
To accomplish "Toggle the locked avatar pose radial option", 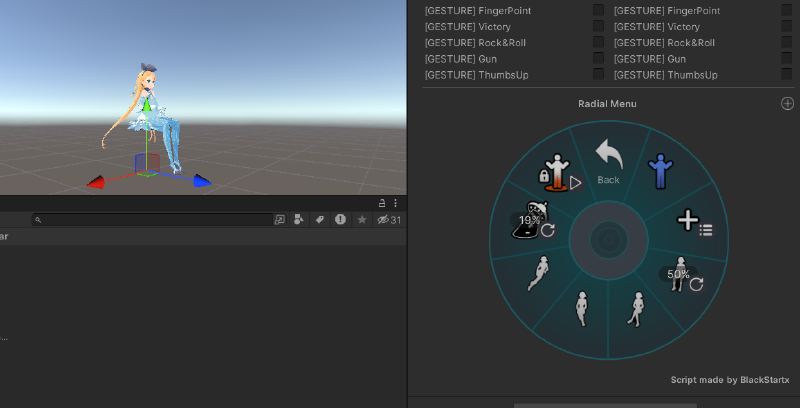I will point(556,173).
